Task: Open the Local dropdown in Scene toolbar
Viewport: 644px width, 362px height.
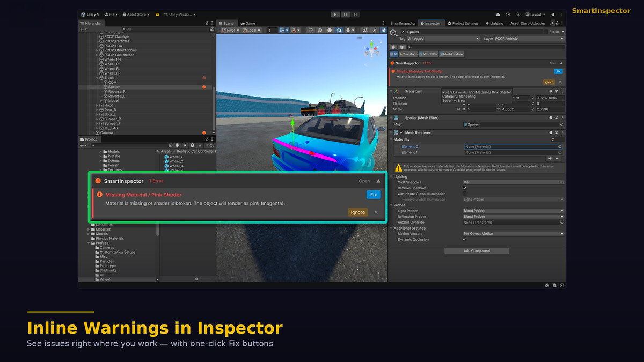Action: pos(251,30)
